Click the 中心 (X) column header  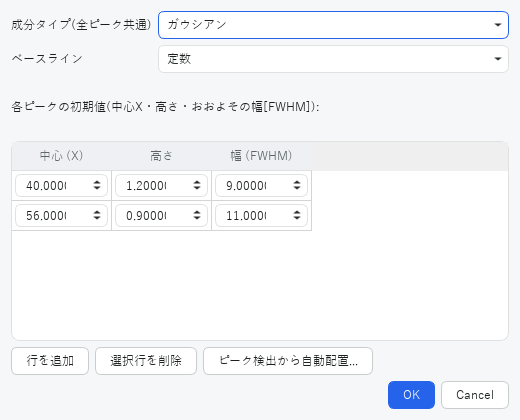pos(61,156)
